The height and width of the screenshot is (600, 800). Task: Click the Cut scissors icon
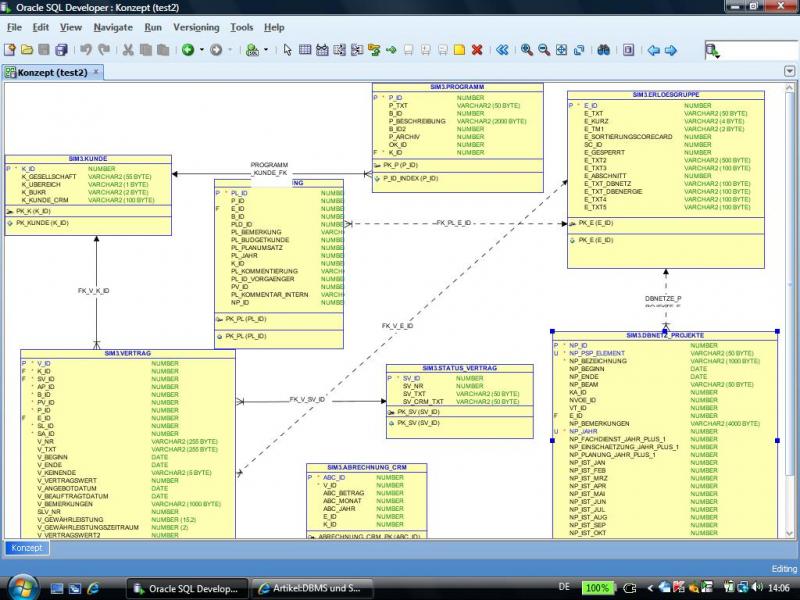tap(129, 49)
